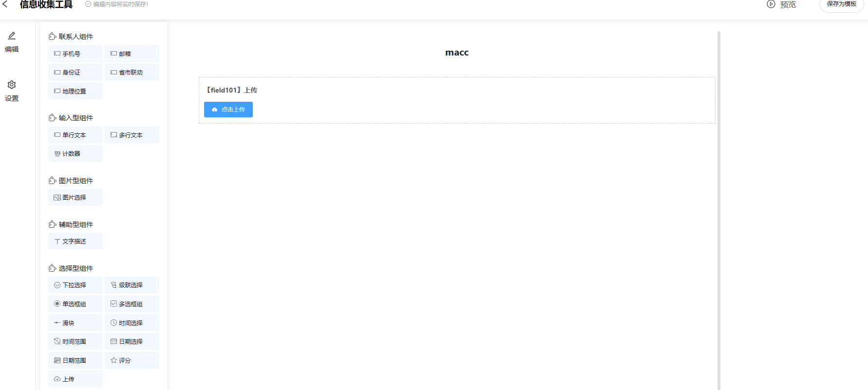Click the 预览 preview play icon
Screen dimensions: 868x390
[771, 4]
